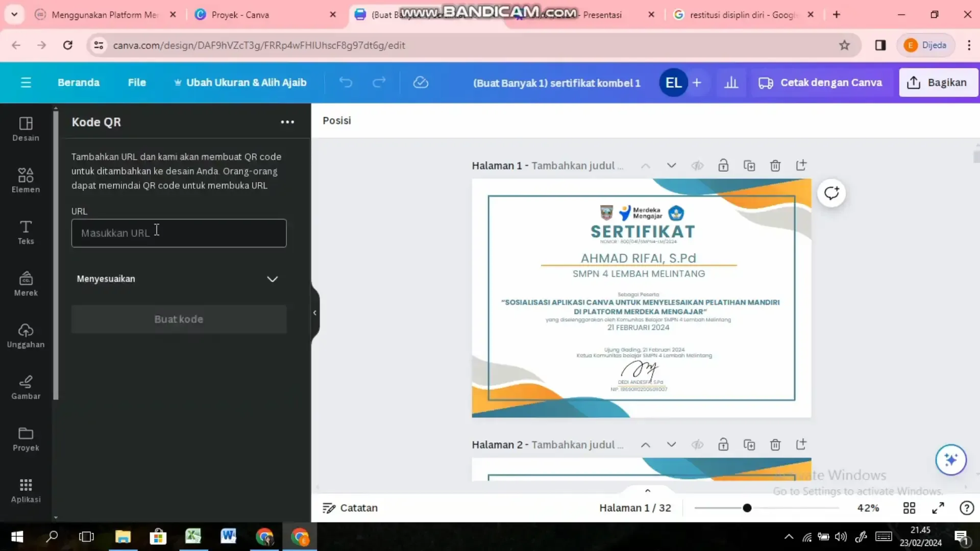The height and width of the screenshot is (551, 980).
Task: Open File Explorer from taskbar
Action: (x=123, y=537)
